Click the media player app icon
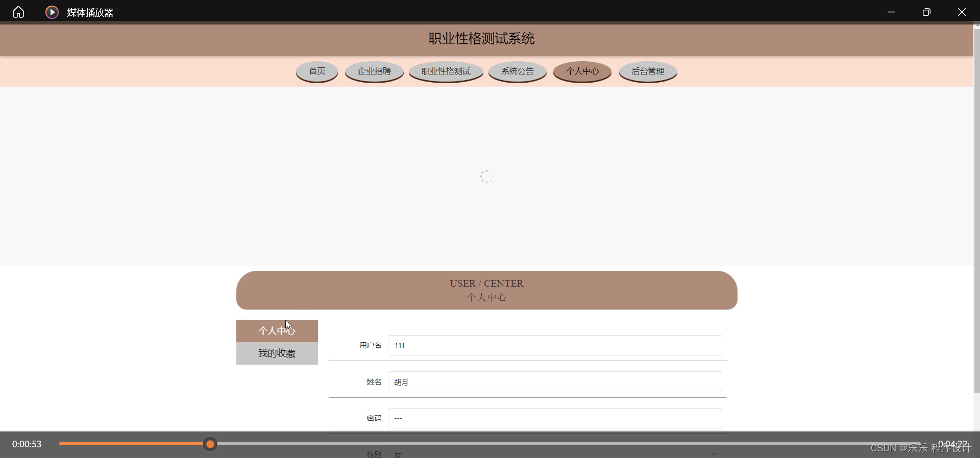 [x=52, y=12]
